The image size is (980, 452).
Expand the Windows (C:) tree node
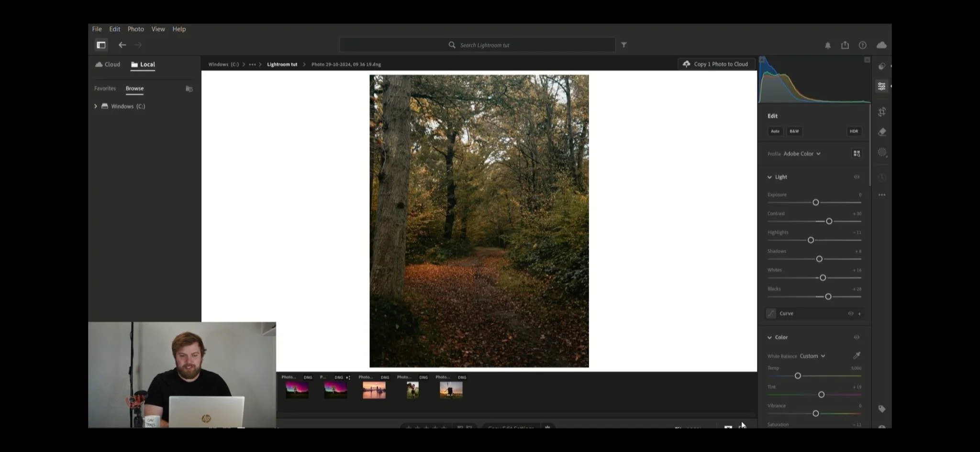96,106
